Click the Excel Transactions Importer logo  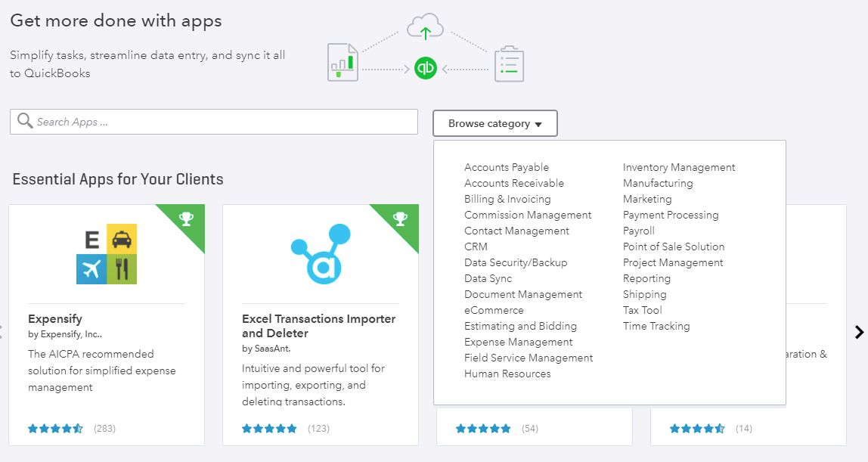click(x=321, y=253)
